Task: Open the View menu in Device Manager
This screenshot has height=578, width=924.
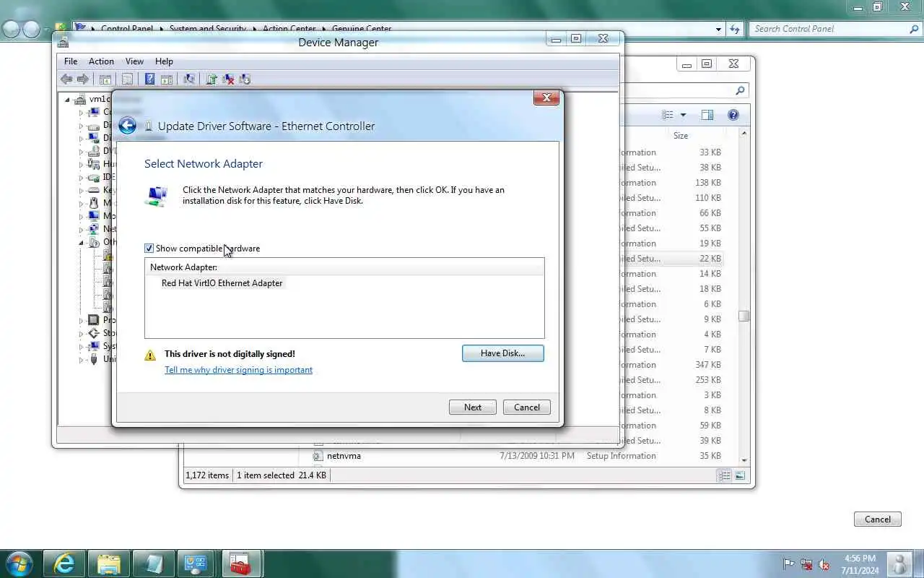Action: point(134,61)
